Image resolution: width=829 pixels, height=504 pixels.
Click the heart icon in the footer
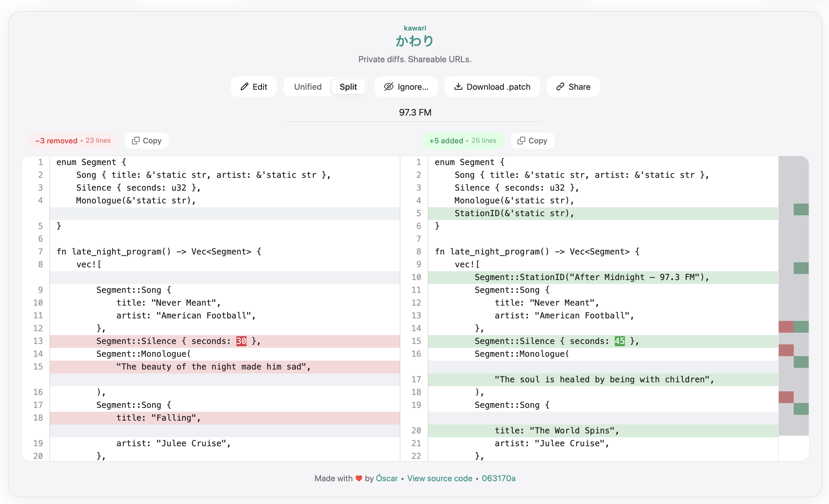pos(358,478)
